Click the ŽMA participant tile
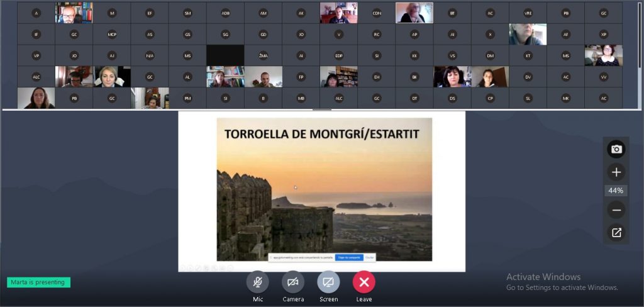Image resolution: width=644 pixels, height=307 pixels. point(263,56)
